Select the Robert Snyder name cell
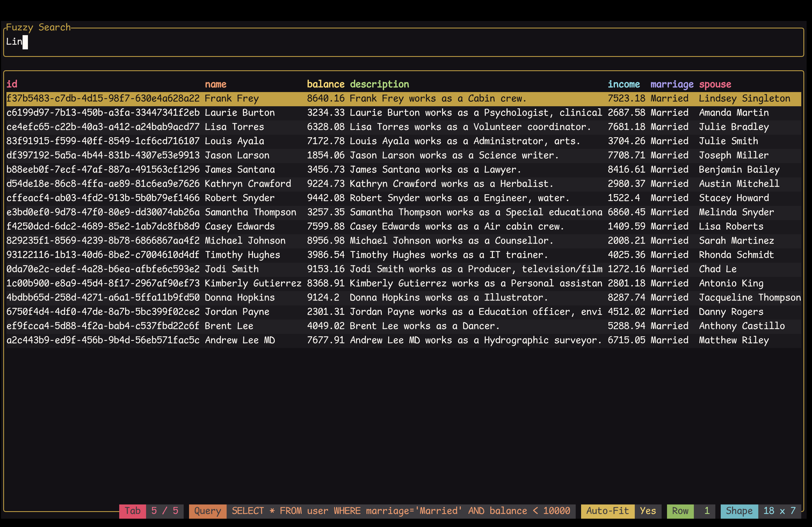Viewport: 812px width, 527px height. point(240,198)
